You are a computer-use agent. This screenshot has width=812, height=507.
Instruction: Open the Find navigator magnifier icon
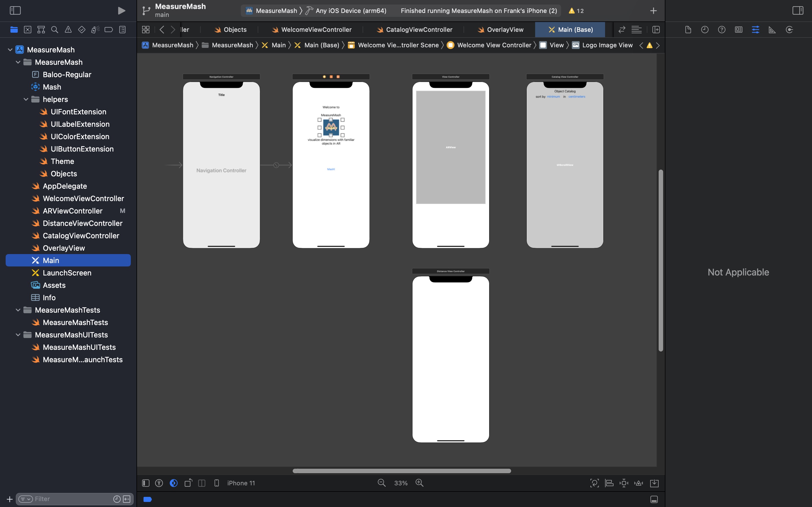click(54, 30)
